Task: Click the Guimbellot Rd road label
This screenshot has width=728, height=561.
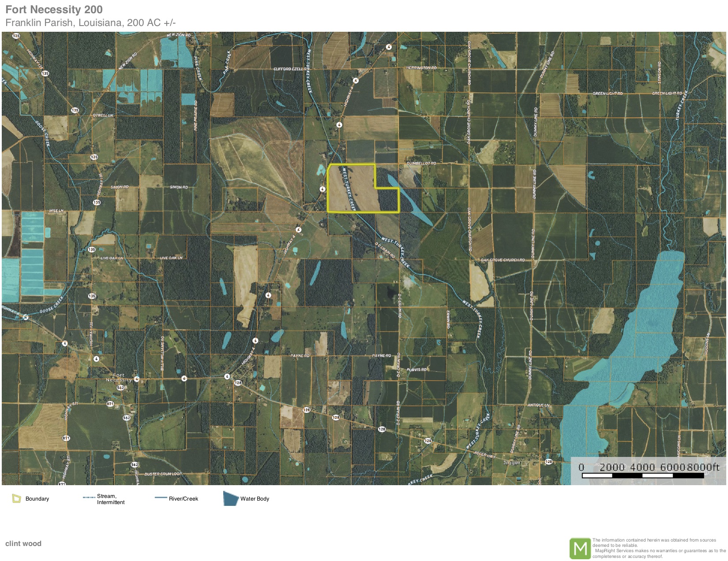Action: [x=421, y=164]
